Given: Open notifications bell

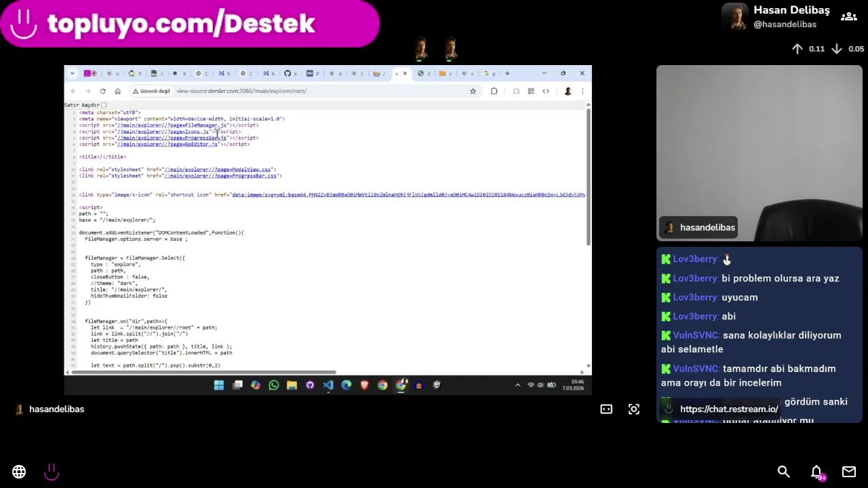Looking at the screenshot, I should [x=816, y=472].
